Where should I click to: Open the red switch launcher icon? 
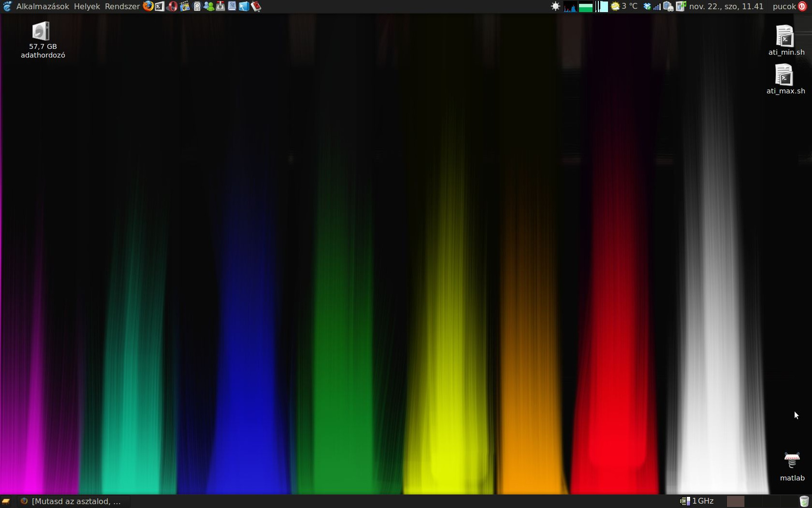pos(256,7)
